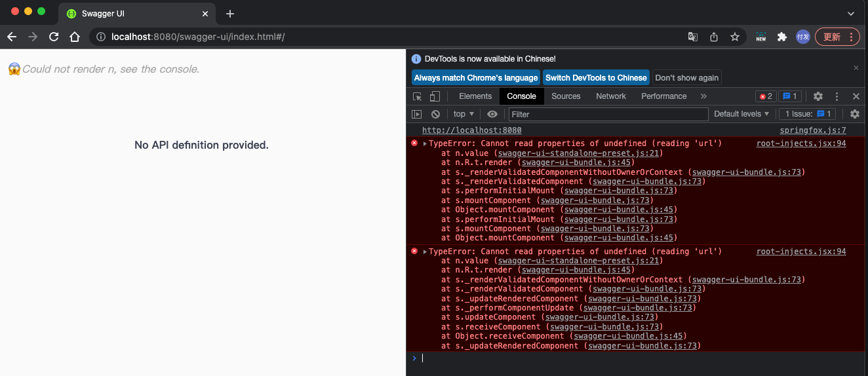Viewport: 868px width, 376px height.
Task: Click the console Filter field
Action: pyautogui.click(x=608, y=114)
